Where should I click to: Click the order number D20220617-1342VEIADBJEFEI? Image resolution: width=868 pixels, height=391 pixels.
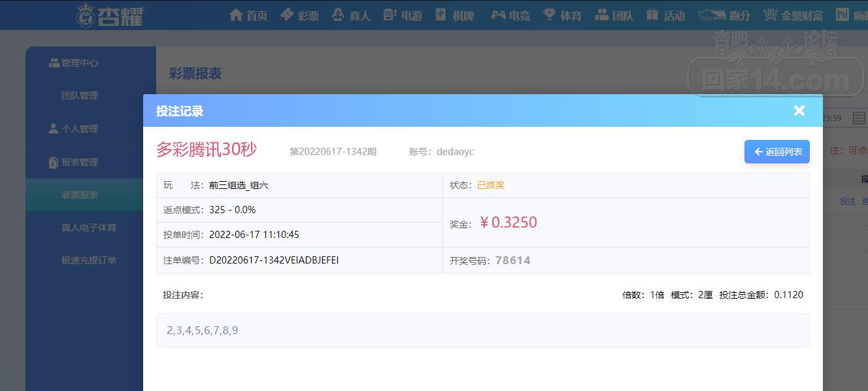[274, 260]
